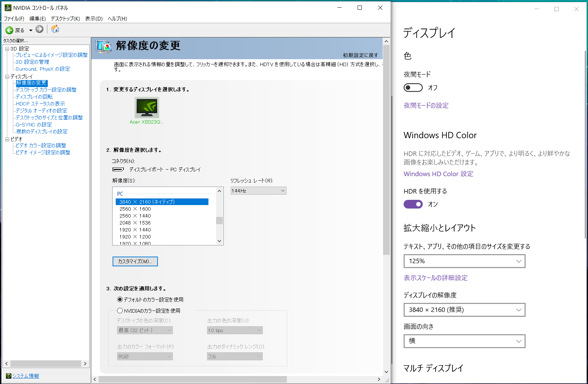Open 夜間モードの設定 link

click(426, 105)
